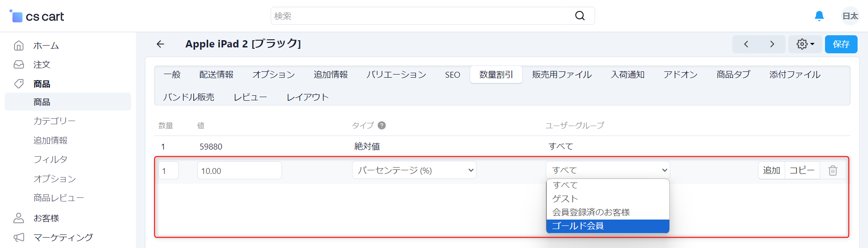Switch to the レイアウト tab
This screenshot has height=248, width=868.
[308, 97]
